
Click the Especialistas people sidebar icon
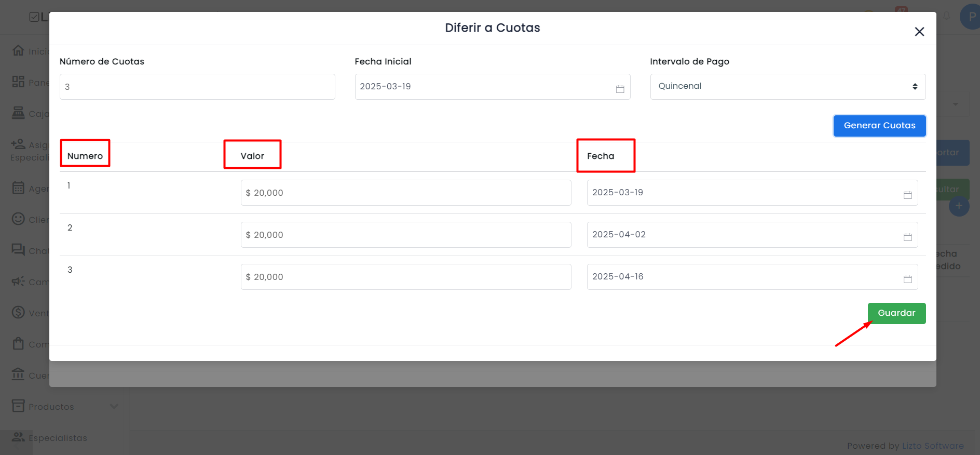pos(18,437)
